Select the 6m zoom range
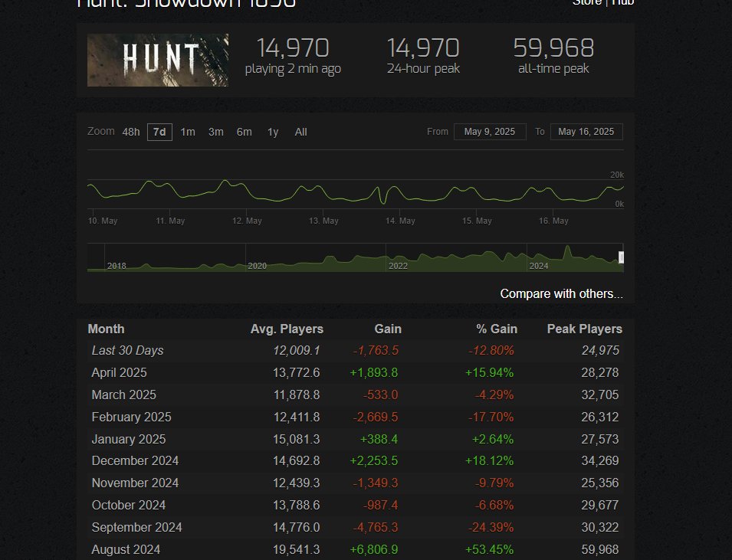Image resolution: width=732 pixels, height=560 pixels. tap(245, 132)
